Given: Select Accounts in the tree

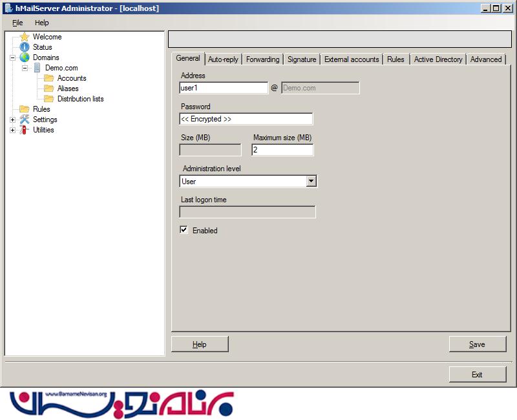Looking at the screenshot, I should pos(72,78).
